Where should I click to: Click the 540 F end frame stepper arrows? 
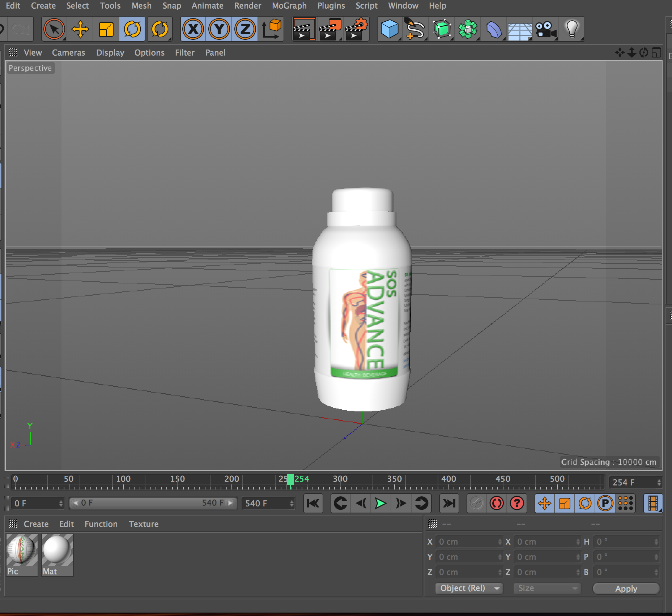[292, 504]
